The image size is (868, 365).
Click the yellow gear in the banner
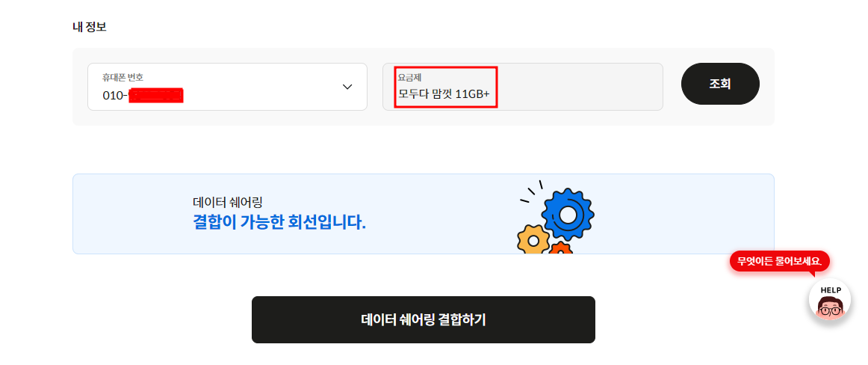point(533,240)
